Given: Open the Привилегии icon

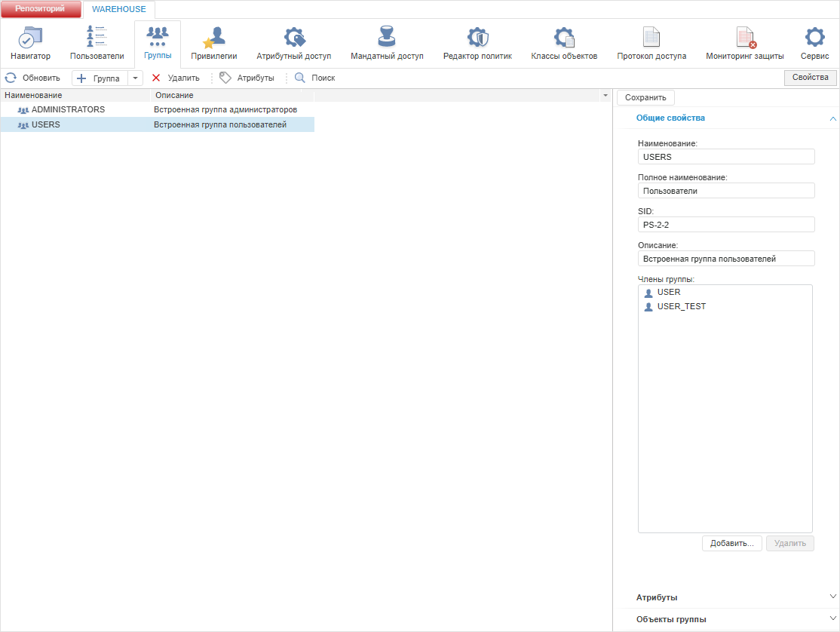Looking at the screenshot, I should (213, 37).
